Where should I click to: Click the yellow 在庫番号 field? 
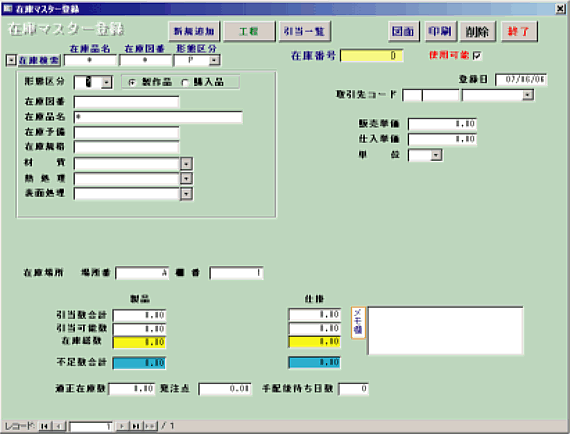coord(372,56)
